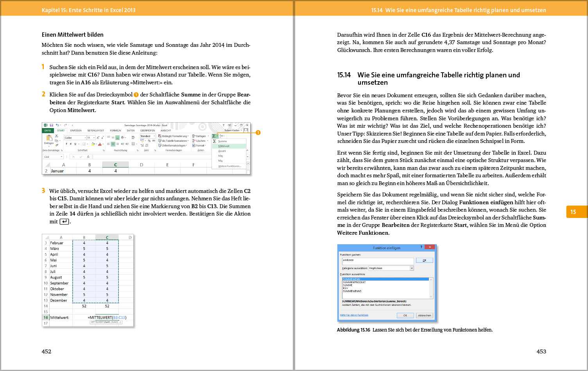Select Weitere Funktionen in Summe menu

click(229, 166)
